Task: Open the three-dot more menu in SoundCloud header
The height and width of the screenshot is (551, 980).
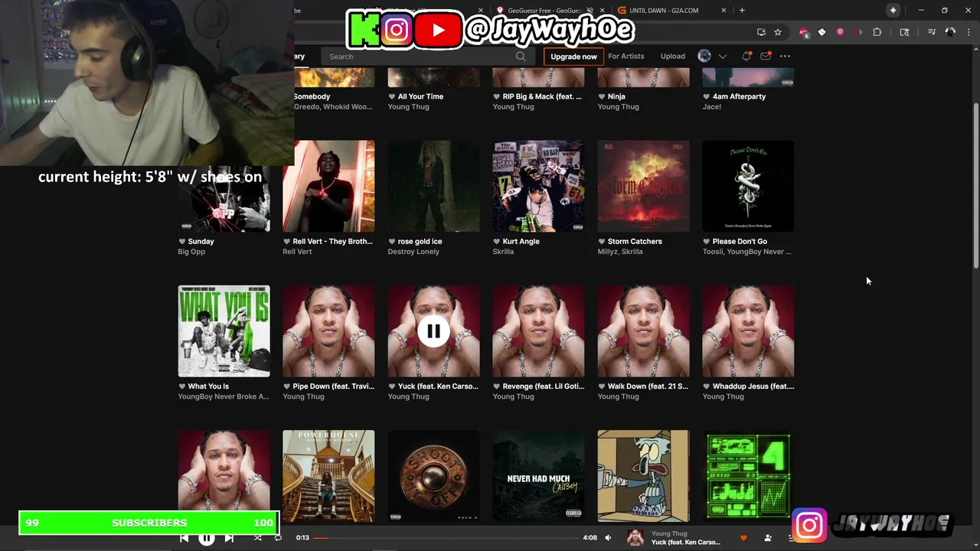Action: tap(785, 56)
